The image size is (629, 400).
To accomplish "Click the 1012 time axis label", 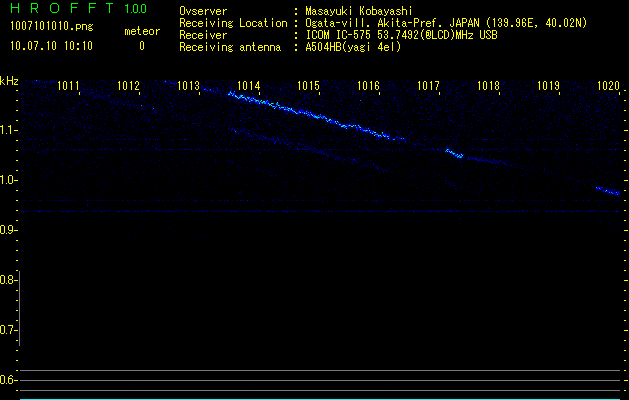I will 128,86.
